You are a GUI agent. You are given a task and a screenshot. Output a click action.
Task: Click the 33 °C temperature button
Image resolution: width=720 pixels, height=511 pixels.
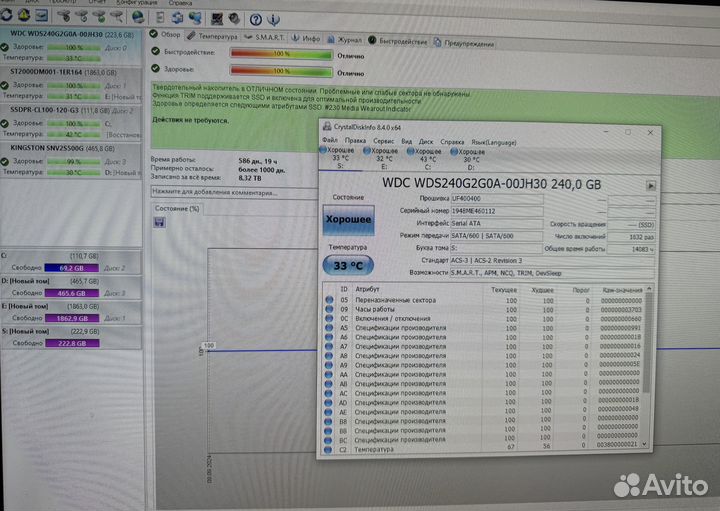(348, 265)
